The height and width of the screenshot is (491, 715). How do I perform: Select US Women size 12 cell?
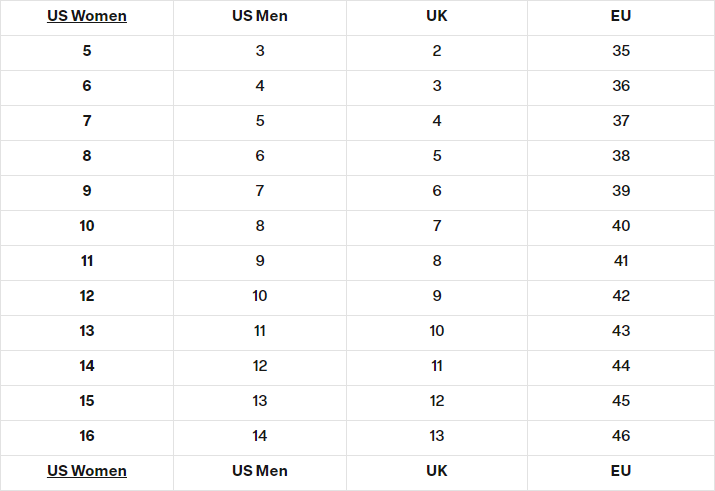point(87,296)
